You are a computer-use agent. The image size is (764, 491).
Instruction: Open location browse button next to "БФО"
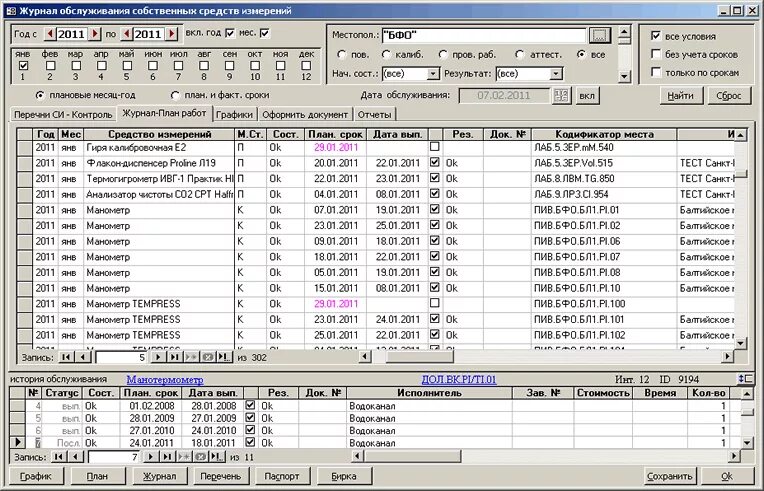(600, 35)
